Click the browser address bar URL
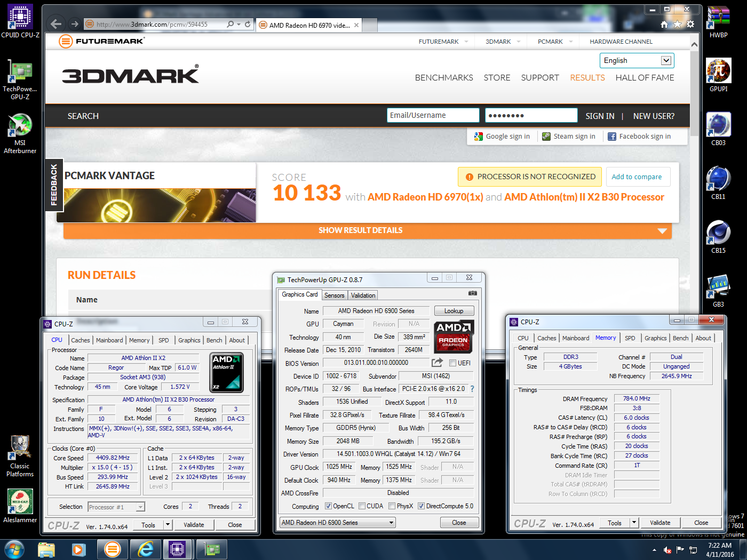This screenshot has height=560, width=747. point(152,24)
